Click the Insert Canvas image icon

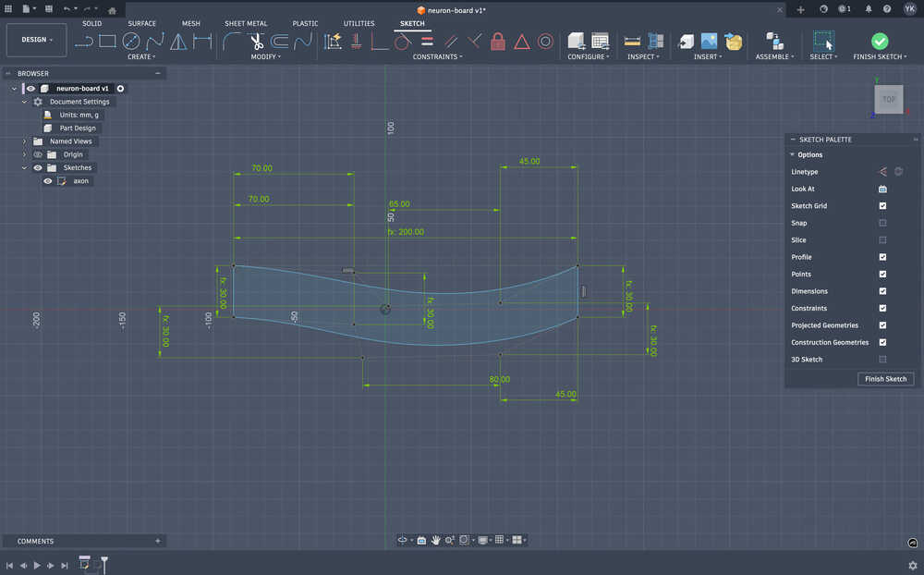[709, 41]
